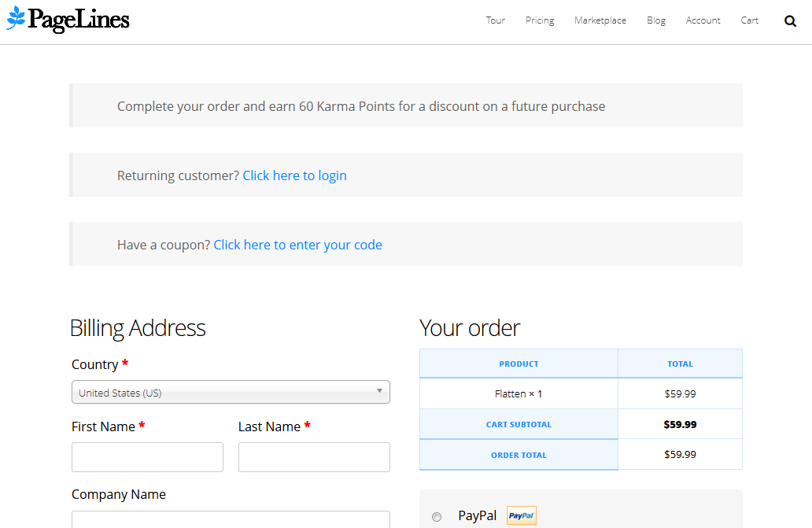This screenshot has width=812, height=528.
Task: Click here to enter your code
Action: pyautogui.click(x=297, y=245)
